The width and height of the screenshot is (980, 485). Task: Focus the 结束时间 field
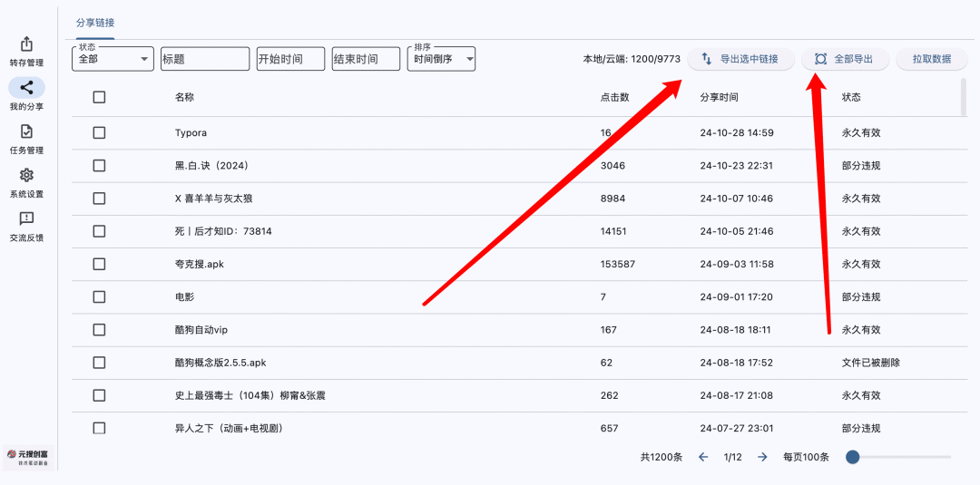tap(366, 59)
